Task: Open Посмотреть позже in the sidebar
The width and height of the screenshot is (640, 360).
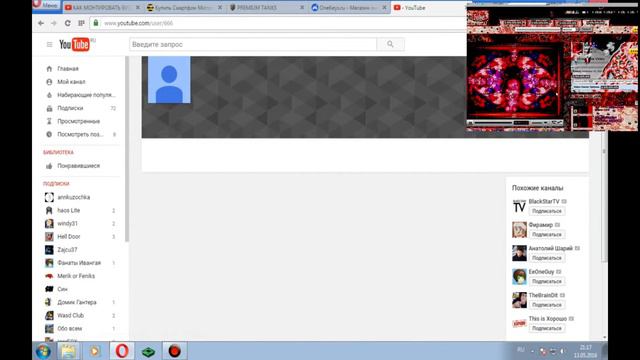Action: click(x=81, y=134)
